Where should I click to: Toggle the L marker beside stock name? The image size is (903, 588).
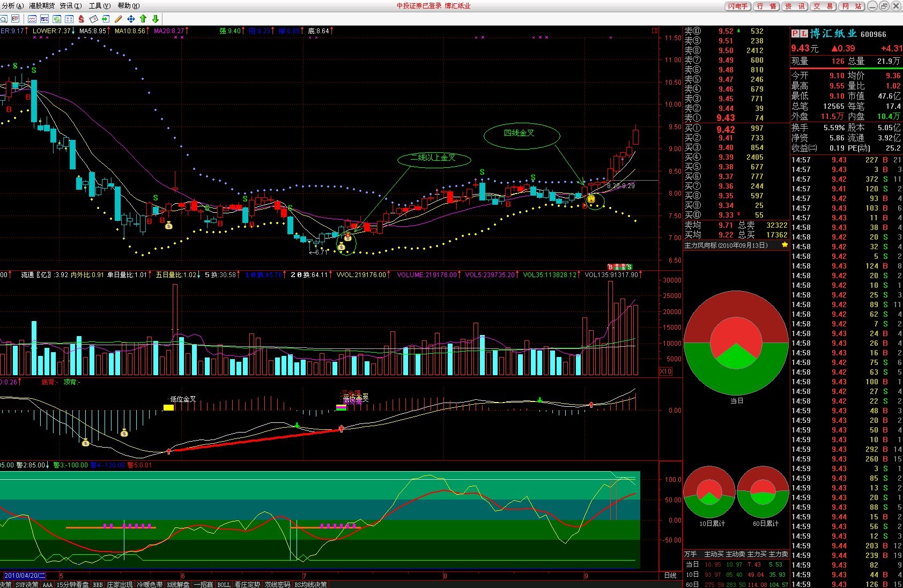803,34
